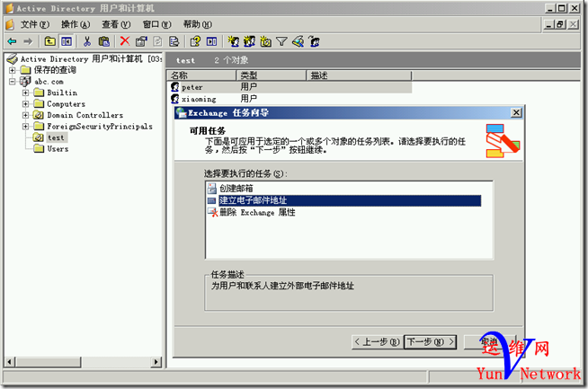Click the Back arrow toolbar icon
This screenshot has width=588, height=389.
(12, 41)
